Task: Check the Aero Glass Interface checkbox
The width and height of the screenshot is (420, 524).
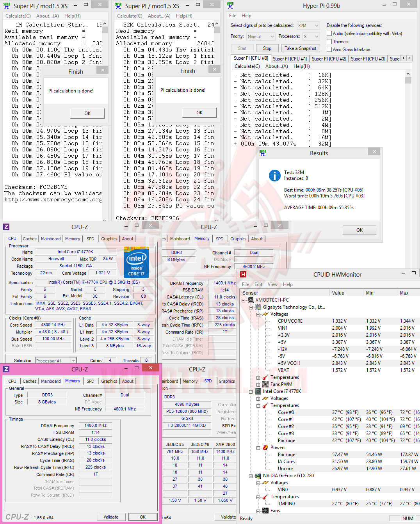Action: point(329,50)
